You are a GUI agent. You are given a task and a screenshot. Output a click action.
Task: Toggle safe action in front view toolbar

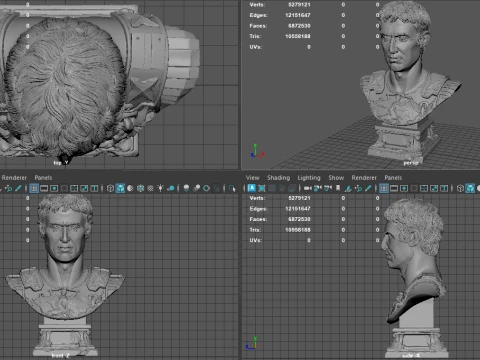pyautogui.click(x=84, y=189)
